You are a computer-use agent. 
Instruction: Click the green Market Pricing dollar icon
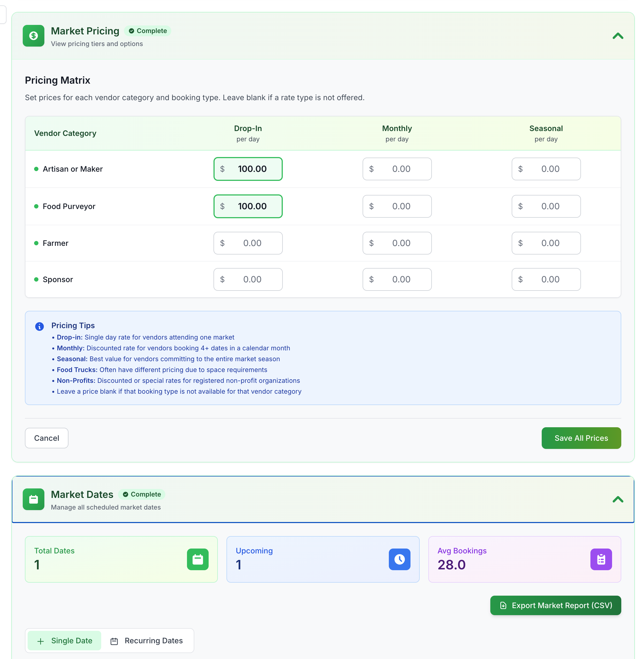click(34, 35)
